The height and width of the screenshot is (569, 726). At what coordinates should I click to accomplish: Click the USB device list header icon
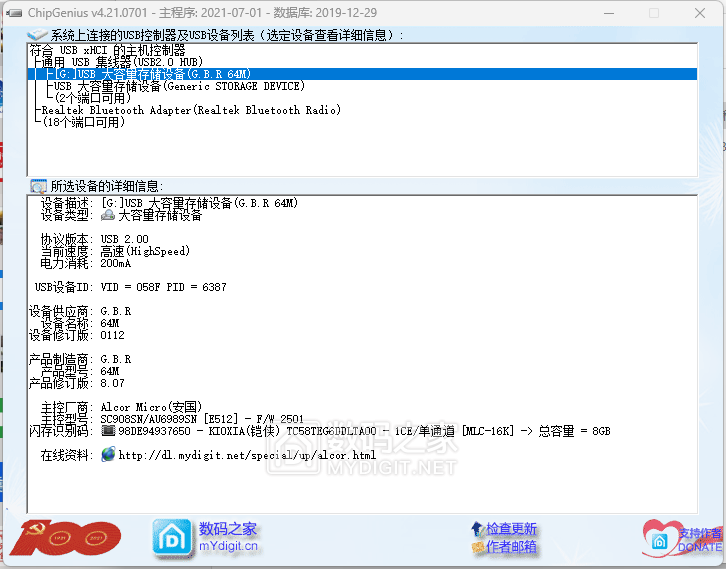[x=38, y=34]
